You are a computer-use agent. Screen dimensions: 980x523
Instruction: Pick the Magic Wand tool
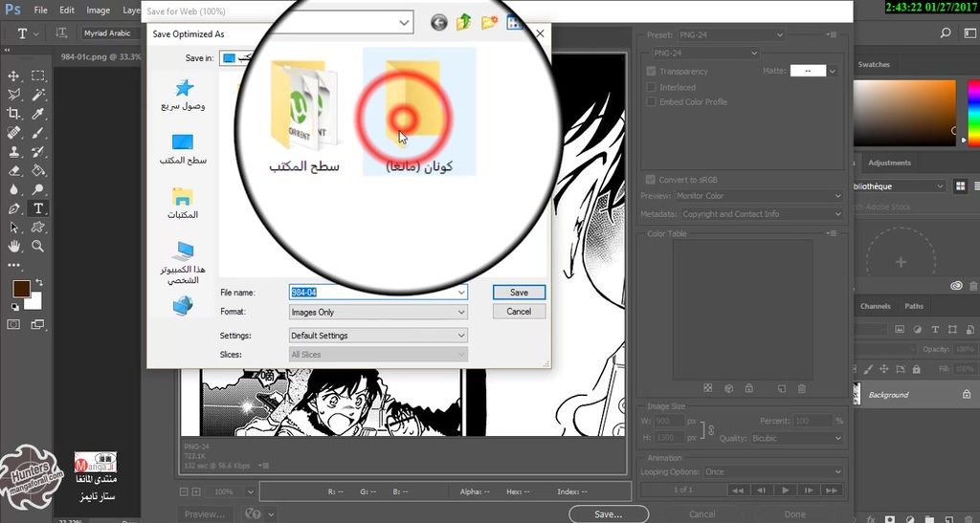pyautogui.click(x=38, y=95)
